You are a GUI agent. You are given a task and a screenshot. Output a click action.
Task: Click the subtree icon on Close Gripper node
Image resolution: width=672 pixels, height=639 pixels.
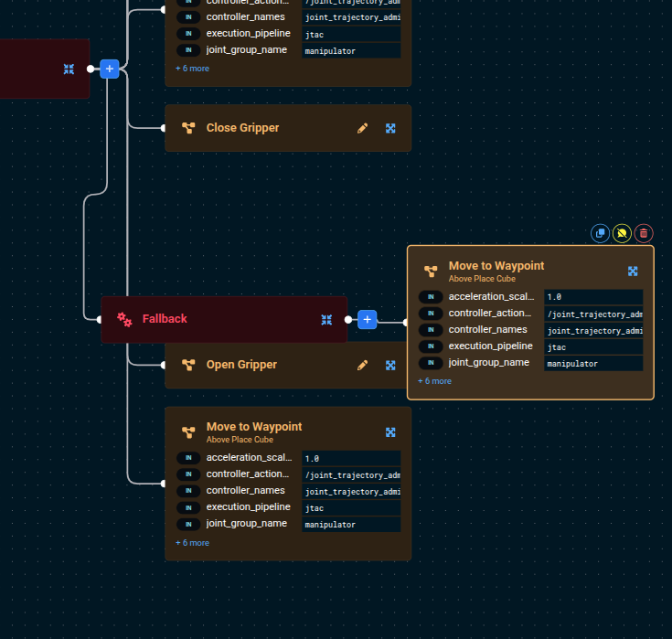[188, 129]
